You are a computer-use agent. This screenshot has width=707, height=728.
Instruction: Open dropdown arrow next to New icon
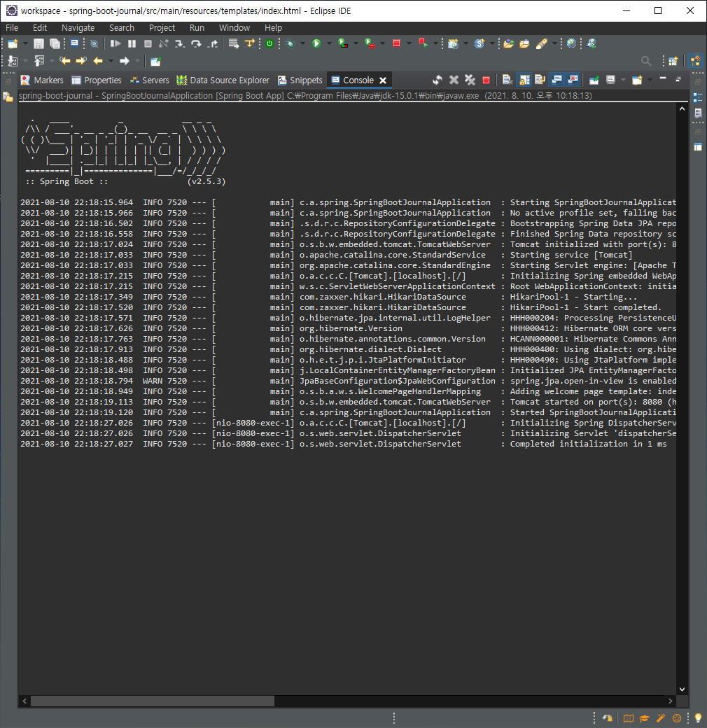point(25,43)
